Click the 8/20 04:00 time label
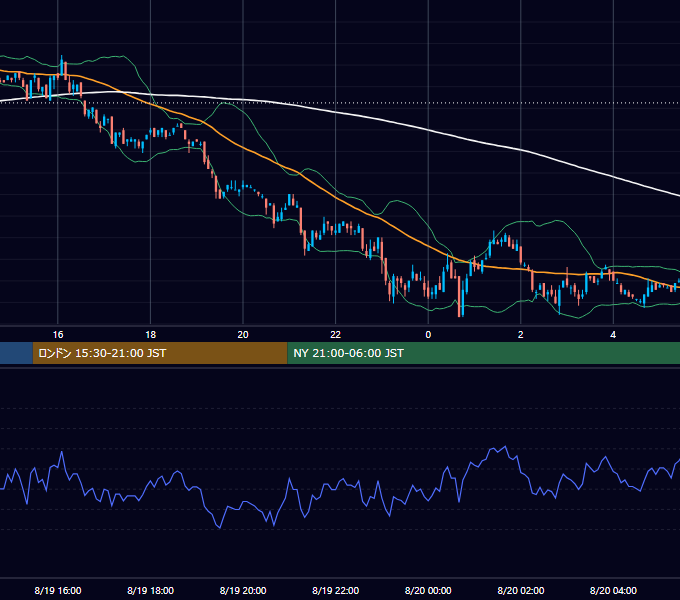Viewport: 680px width, 600px height. click(613, 590)
